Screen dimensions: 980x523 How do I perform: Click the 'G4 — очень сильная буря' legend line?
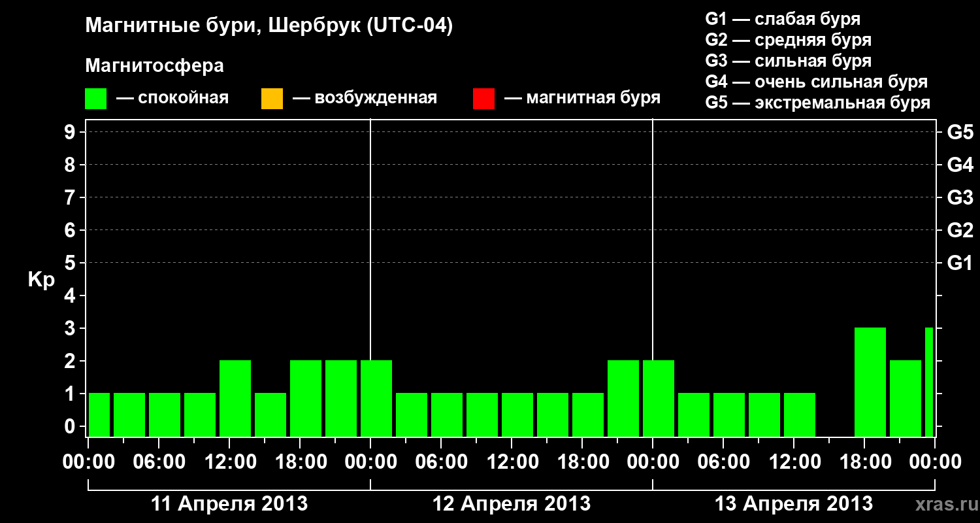[817, 82]
